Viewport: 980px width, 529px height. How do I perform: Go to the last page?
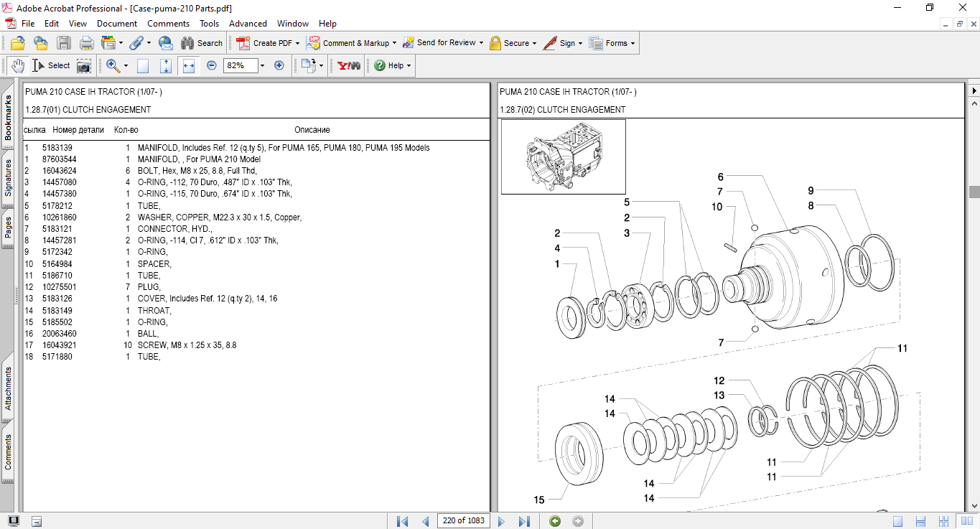coord(524,521)
